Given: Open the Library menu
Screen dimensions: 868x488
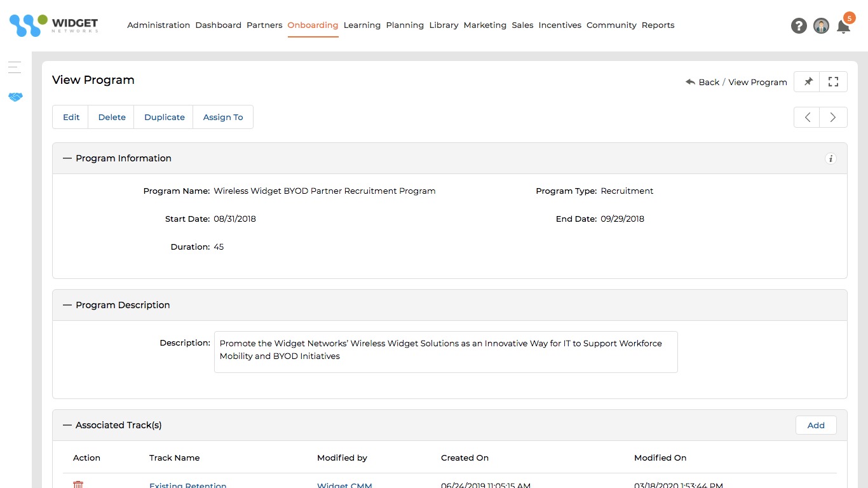Looking at the screenshot, I should 444,25.
